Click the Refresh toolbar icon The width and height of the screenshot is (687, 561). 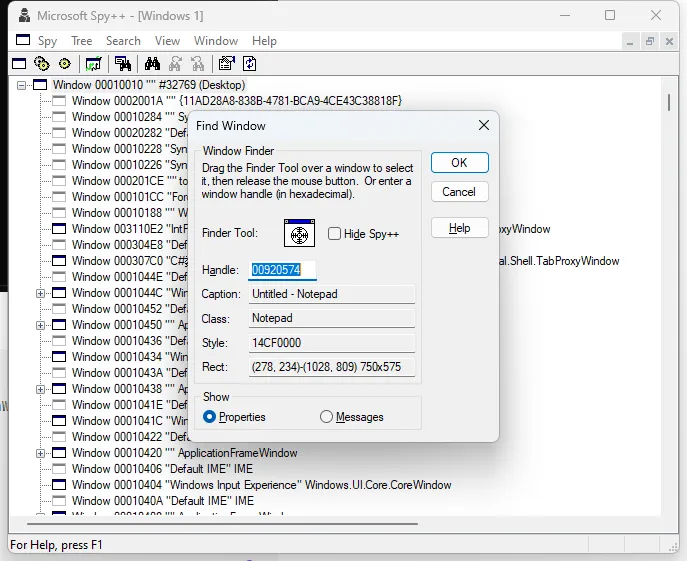click(x=250, y=64)
